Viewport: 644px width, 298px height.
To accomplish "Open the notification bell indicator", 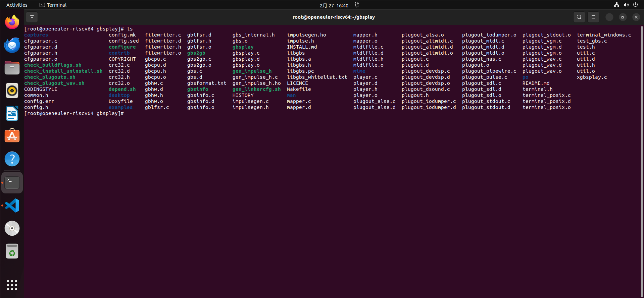I will (357, 5).
